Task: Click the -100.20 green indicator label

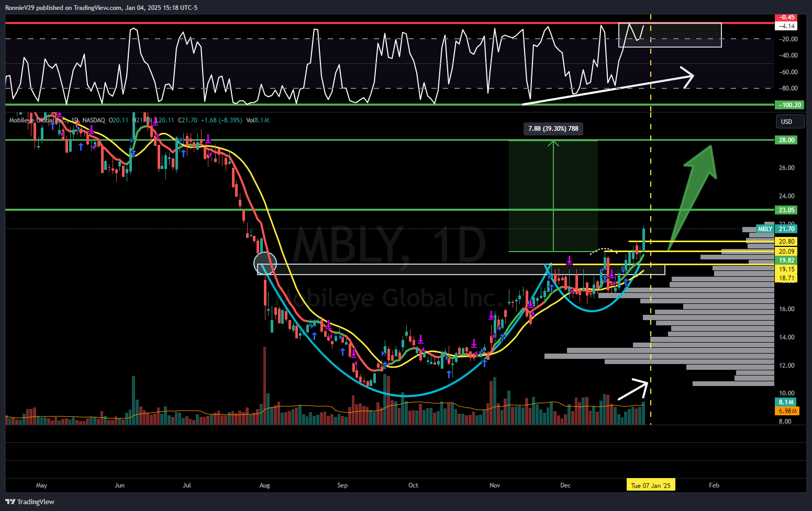Action: click(789, 105)
